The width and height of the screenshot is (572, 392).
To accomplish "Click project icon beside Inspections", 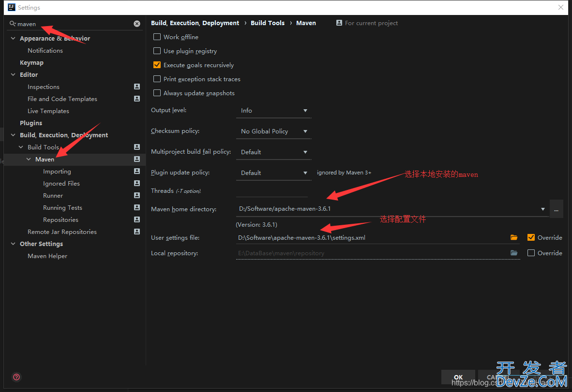I will click(137, 87).
